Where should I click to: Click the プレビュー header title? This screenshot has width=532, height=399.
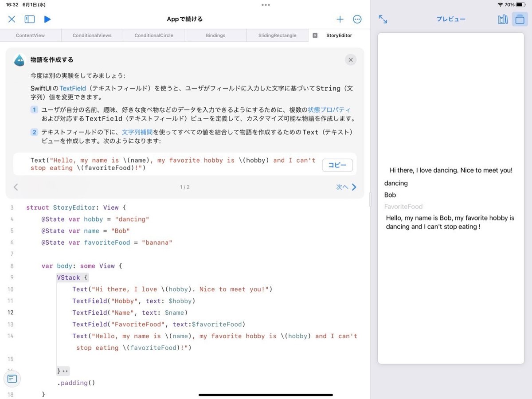[451, 19]
